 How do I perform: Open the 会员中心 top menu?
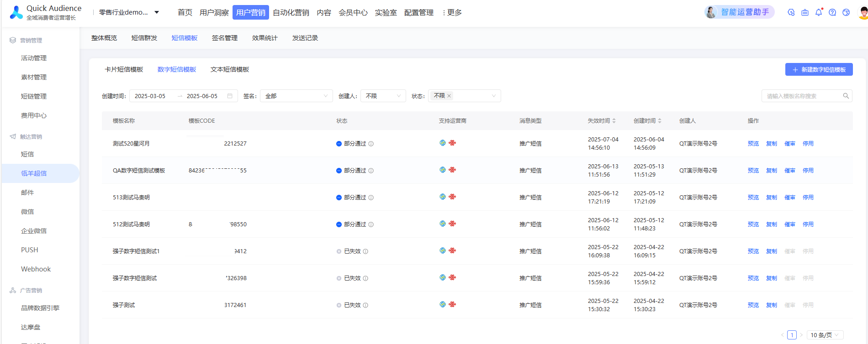tap(353, 12)
